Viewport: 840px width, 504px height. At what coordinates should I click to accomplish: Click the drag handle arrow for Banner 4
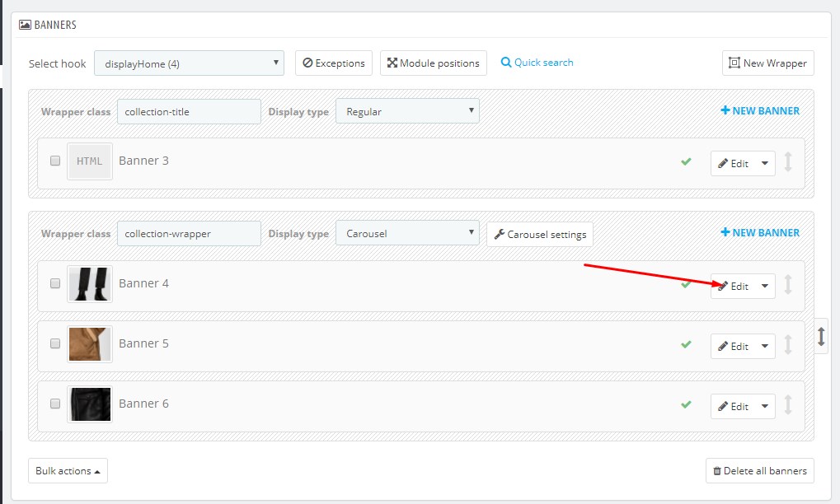[788, 285]
